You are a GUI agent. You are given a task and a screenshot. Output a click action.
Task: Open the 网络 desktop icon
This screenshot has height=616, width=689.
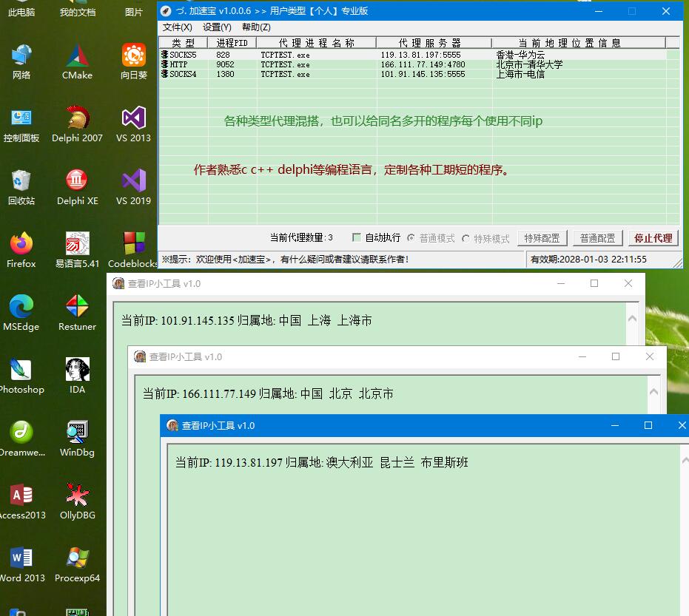[21, 61]
